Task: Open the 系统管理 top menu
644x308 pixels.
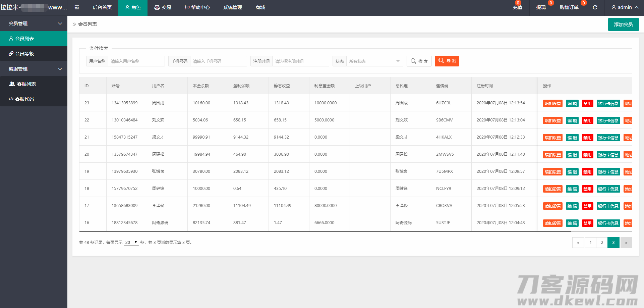Action: tap(232, 7)
